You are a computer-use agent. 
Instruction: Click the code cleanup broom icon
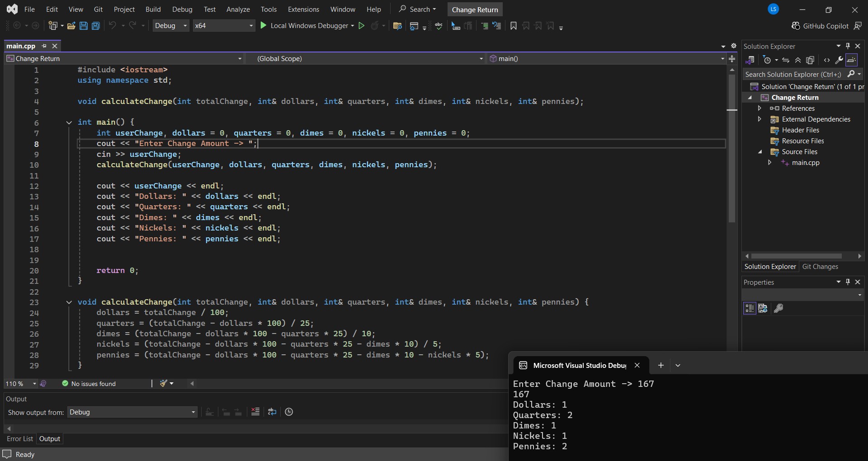pos(164,383)
